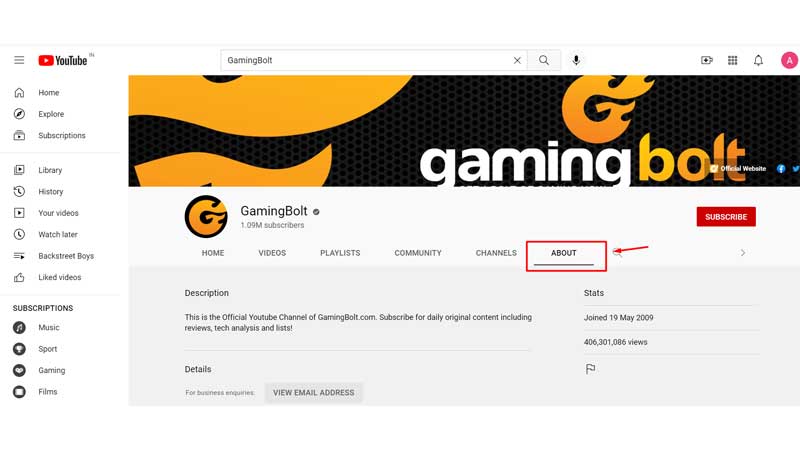Open Watch later in sidebar
800x450 pixels.
coord(58,234)
